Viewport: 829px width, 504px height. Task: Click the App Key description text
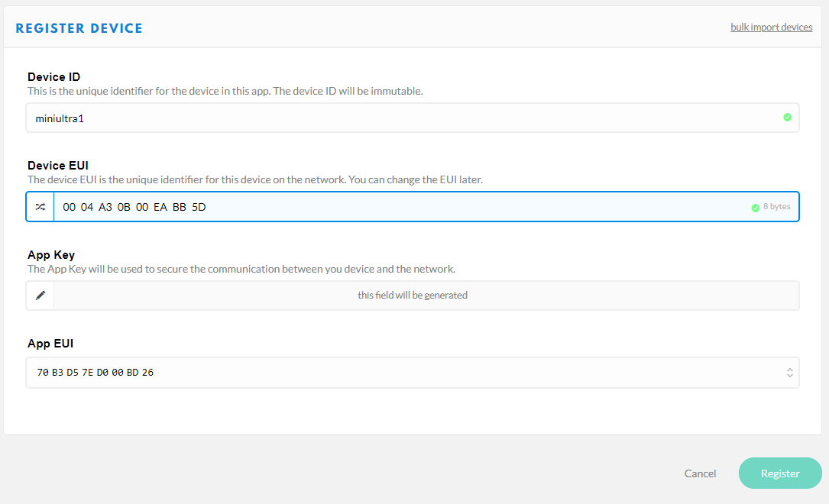(x=241, y=269)
